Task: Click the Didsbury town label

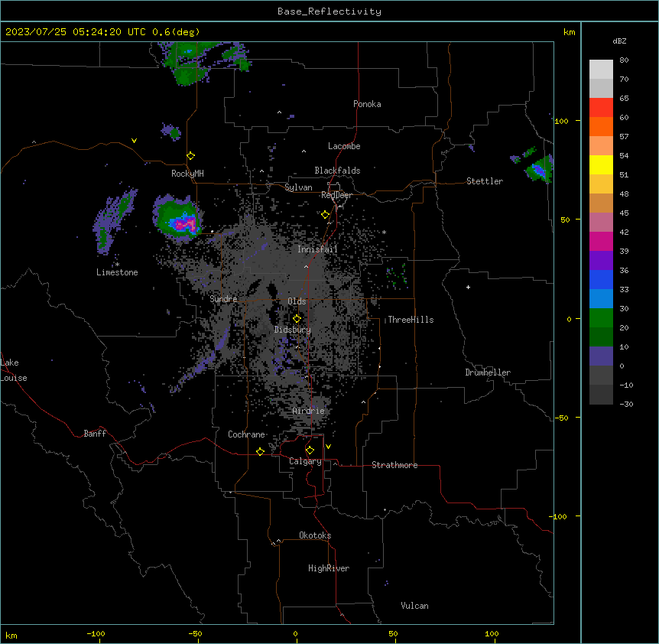Action: 292,330
